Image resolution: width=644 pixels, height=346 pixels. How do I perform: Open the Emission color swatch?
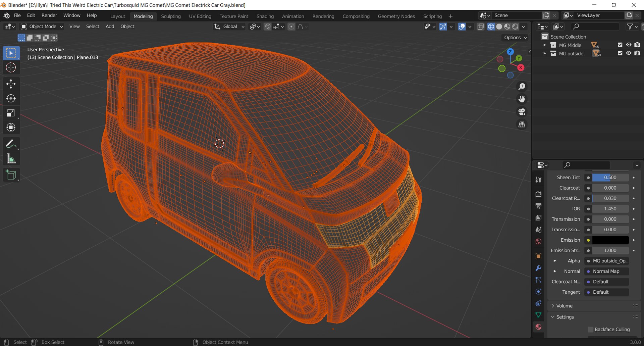coord(610,240)
